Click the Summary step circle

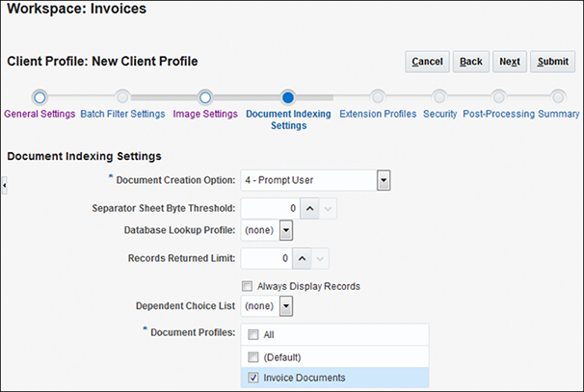click(x=558, y=97)
